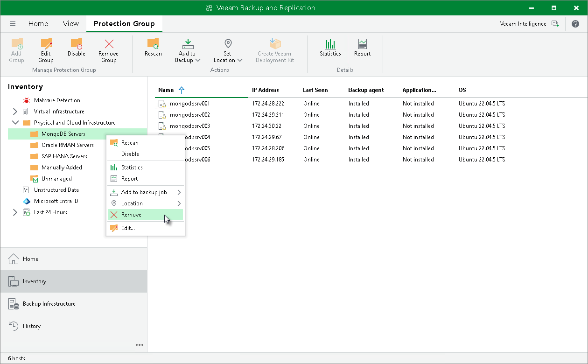Screen dimensions: 588x364
Task: Select the Manually Added folder
Action: (61, 168)
